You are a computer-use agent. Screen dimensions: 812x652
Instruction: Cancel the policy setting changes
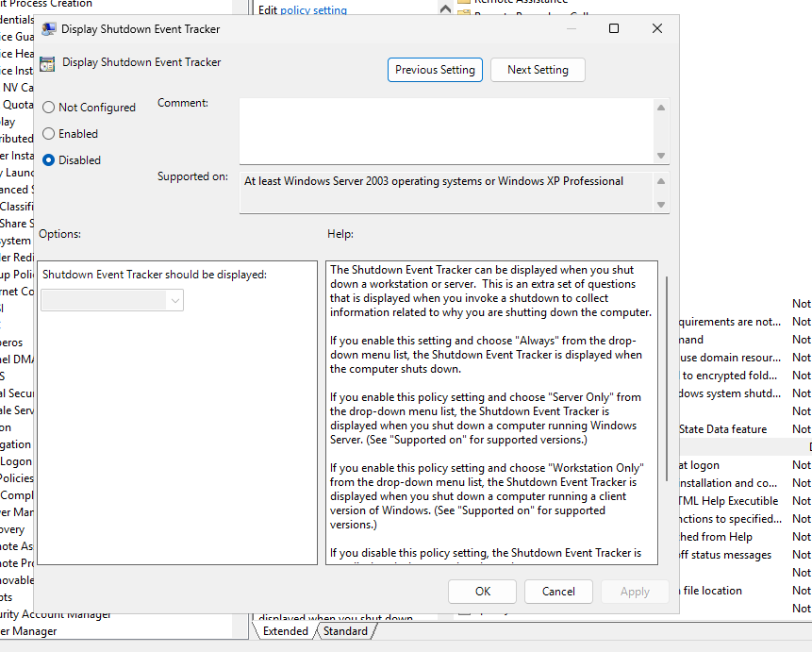558,592
